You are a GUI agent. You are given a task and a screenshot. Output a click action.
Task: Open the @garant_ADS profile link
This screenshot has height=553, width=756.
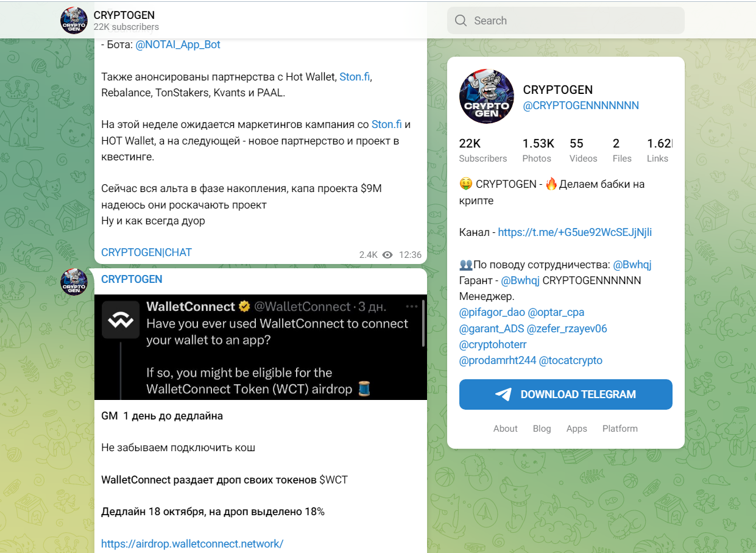(x=492, y=329)
